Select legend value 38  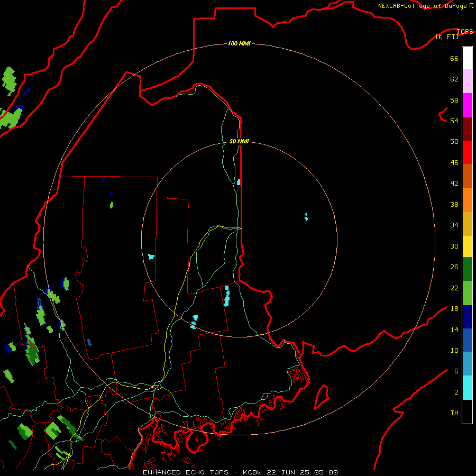pyautogui.click(x=454, y=204)
